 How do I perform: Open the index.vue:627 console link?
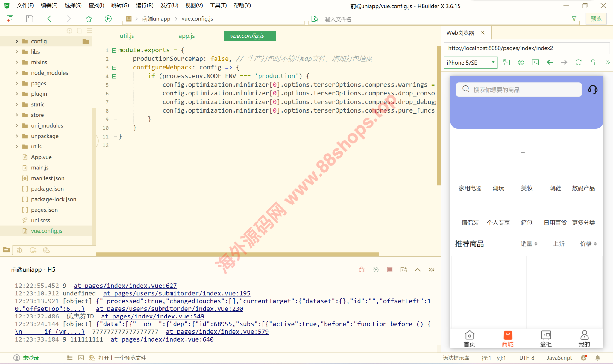pyautogui.click(x=125, y=286)
